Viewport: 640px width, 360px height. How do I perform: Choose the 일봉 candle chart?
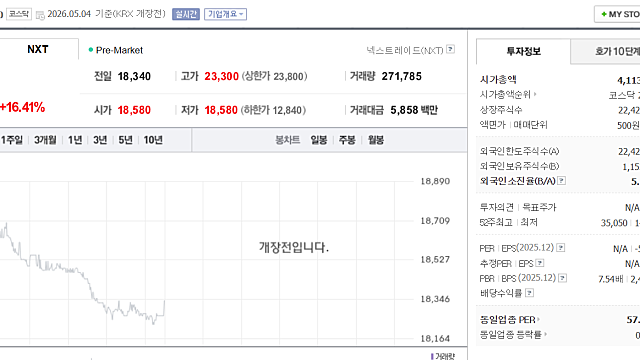[319, 140]
